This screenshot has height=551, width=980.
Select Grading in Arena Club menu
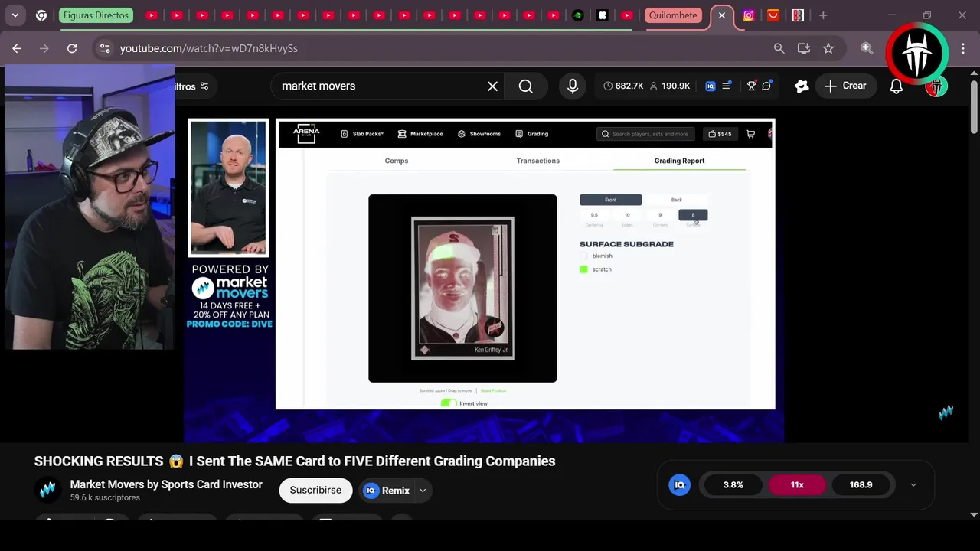pos(531,134)
